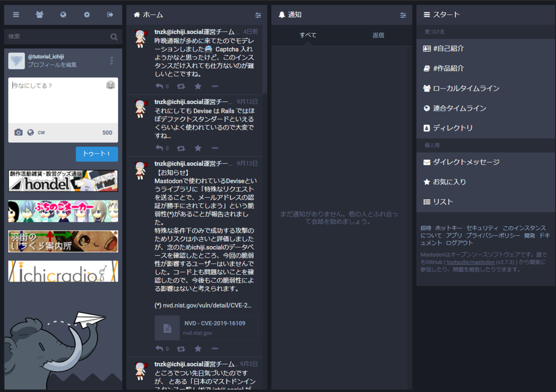Reply to the moderation toot from tnzk
556x392 pixels.
160,86
